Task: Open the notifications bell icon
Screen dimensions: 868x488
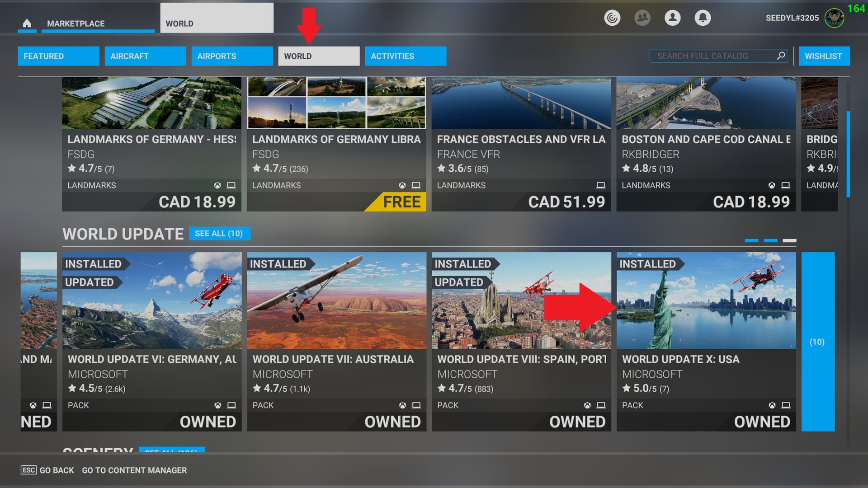Action: pyautogui.click(x=703, y=18)
